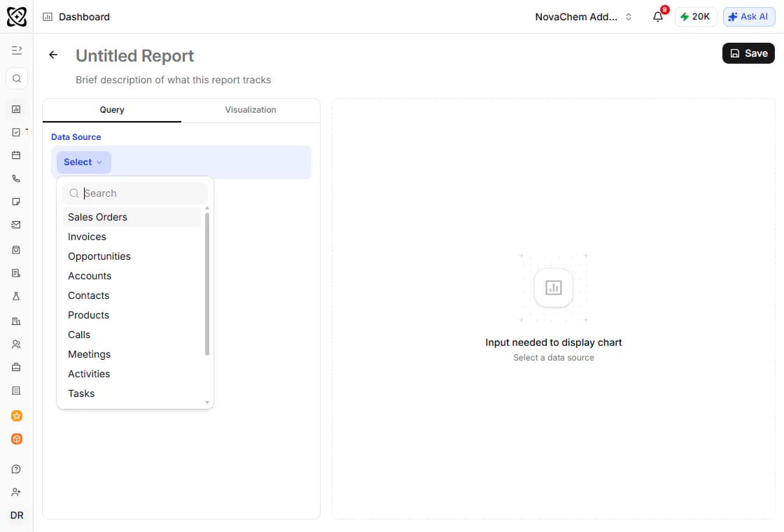Open the contacts people icon in sidebar

(x=17, y=344)
